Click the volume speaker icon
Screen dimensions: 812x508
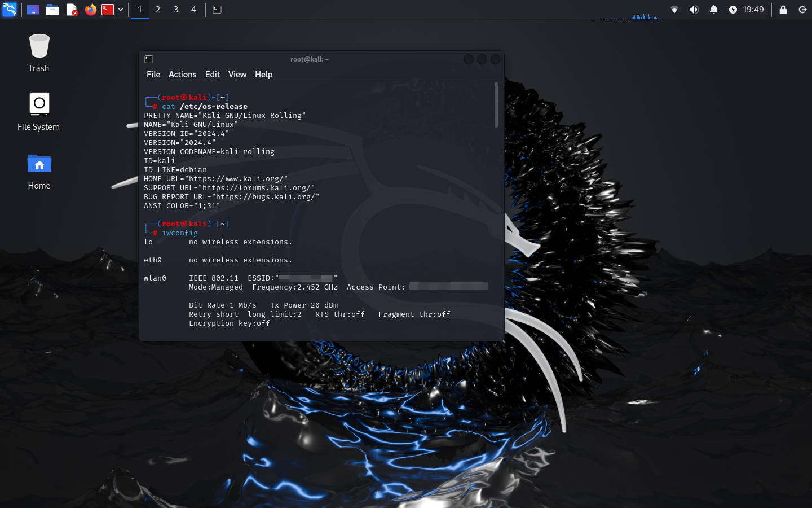(694, 10)
